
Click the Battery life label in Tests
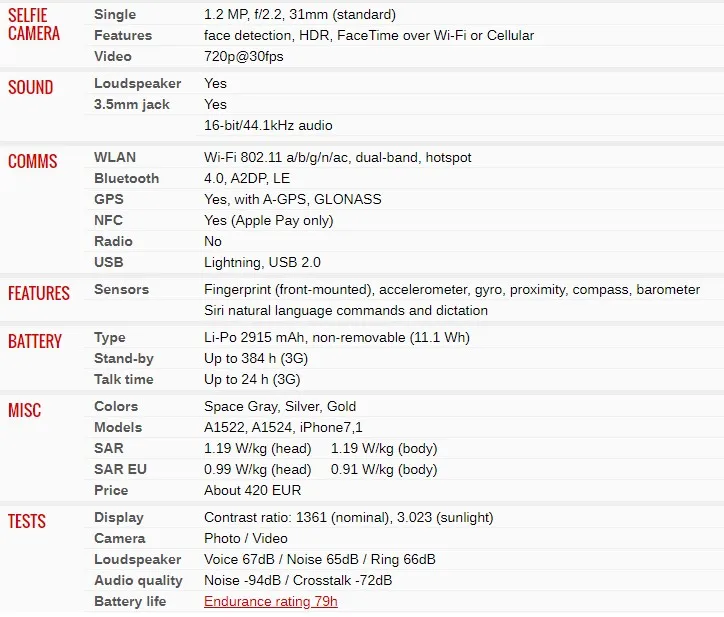130,601
